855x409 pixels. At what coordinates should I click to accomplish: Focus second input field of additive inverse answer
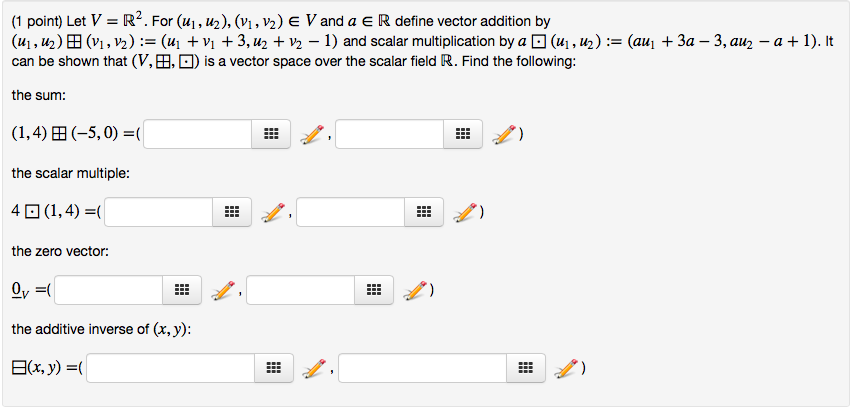[x=423, y=368]
